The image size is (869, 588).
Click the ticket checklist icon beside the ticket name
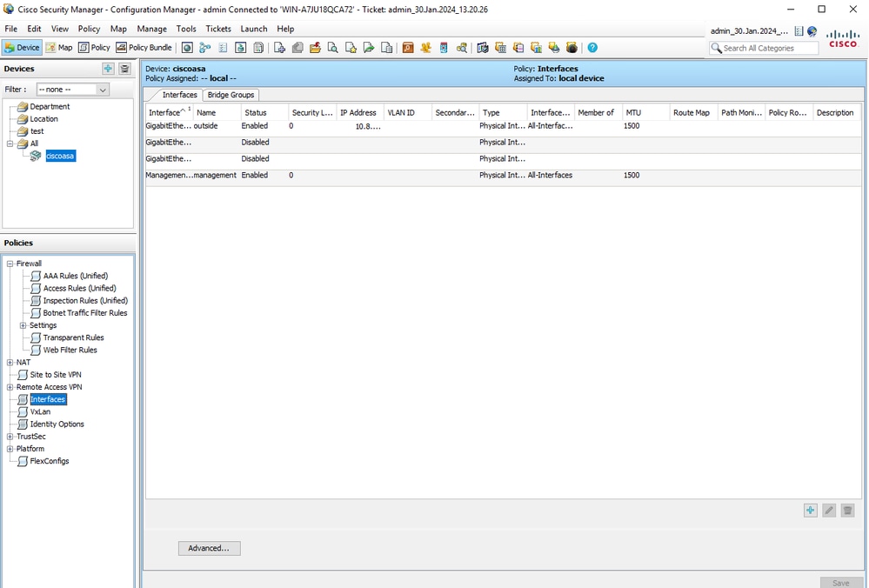pos(799,31)
